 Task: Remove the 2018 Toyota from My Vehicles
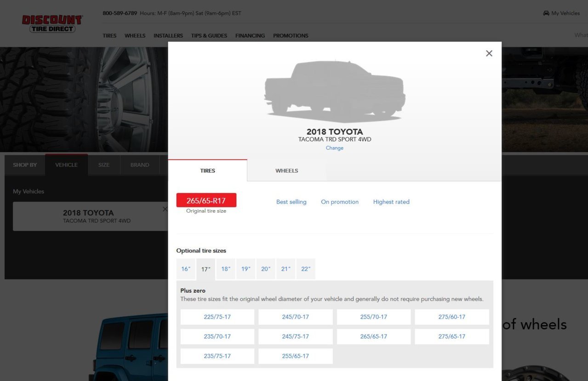tap(165, 209)
